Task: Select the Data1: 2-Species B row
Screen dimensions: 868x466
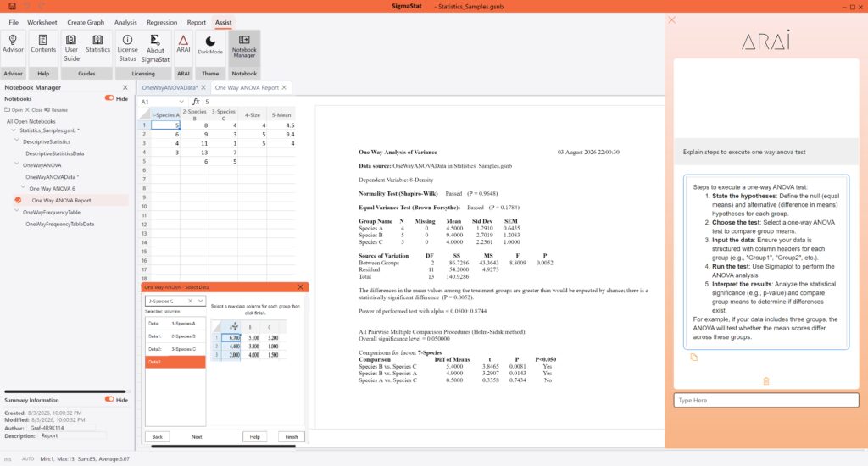Action: pyautogui.click(x=175, y=336)
